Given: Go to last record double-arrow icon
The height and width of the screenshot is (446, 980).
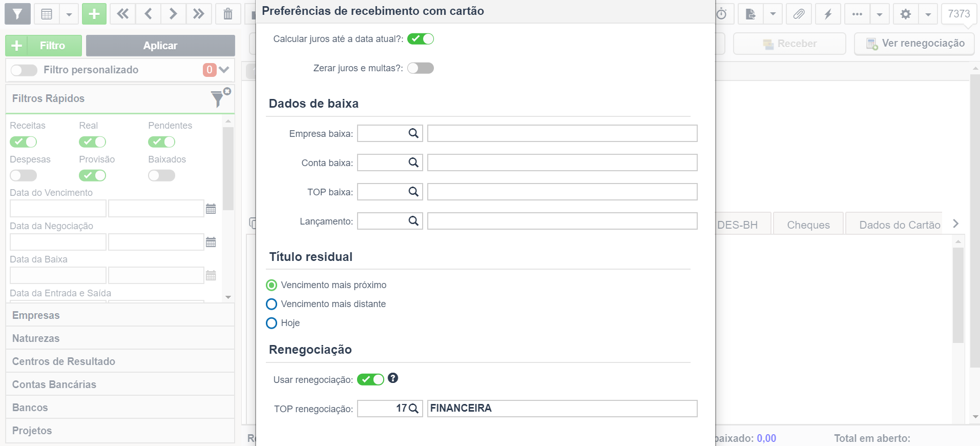Looking at the screenshot, I should click(x=198, y=14).
